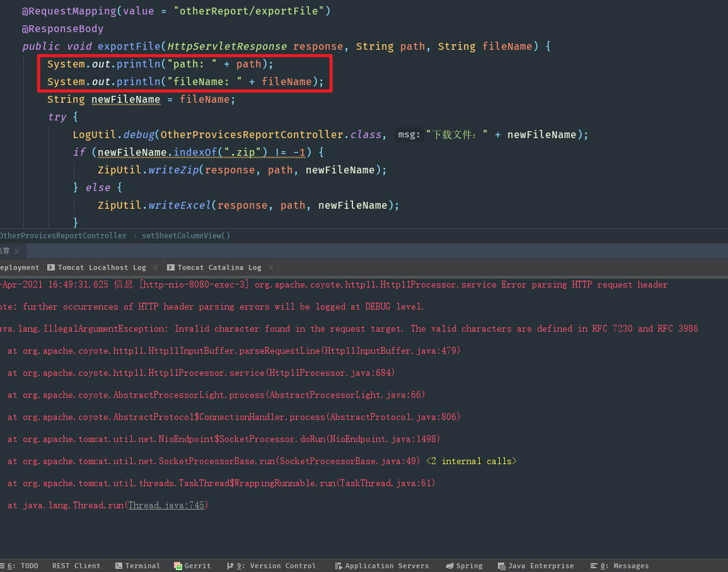Close the Tomcat Localhost Log tab
The width and height of the screenshot is (728, 572).
[x=155, y=267]
